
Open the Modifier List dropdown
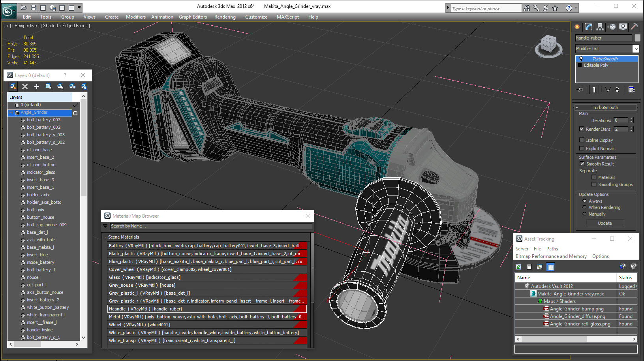636,49
